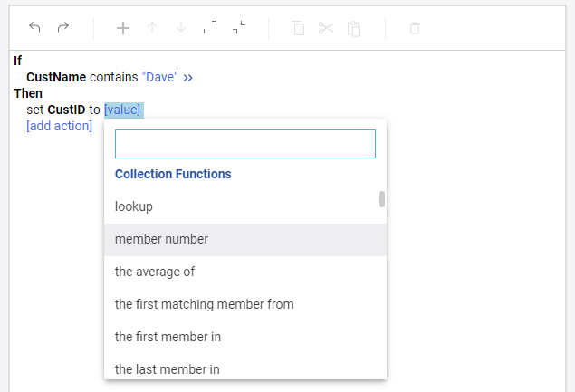Click the scissors cut icon
This screenshot has height=392, width=575.
[x=326, y=28]
